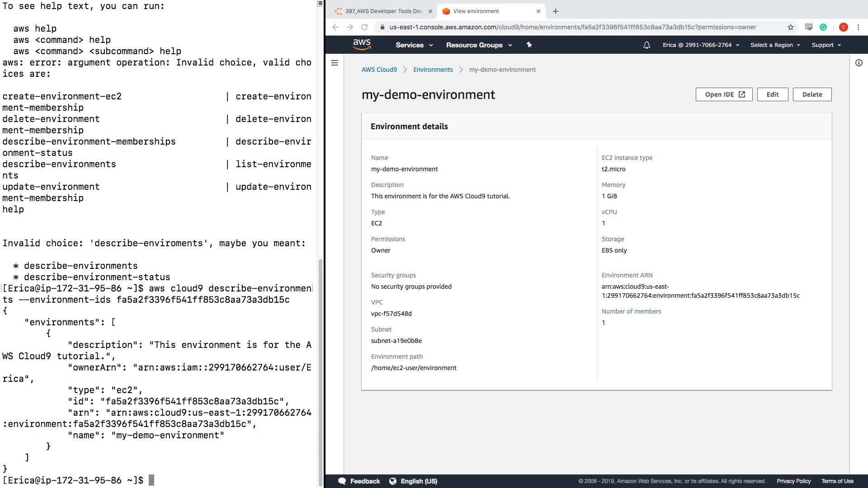Bookmark page with the star icon
The width and height of the screenshot is (868, 488).
tap(790, 27)
